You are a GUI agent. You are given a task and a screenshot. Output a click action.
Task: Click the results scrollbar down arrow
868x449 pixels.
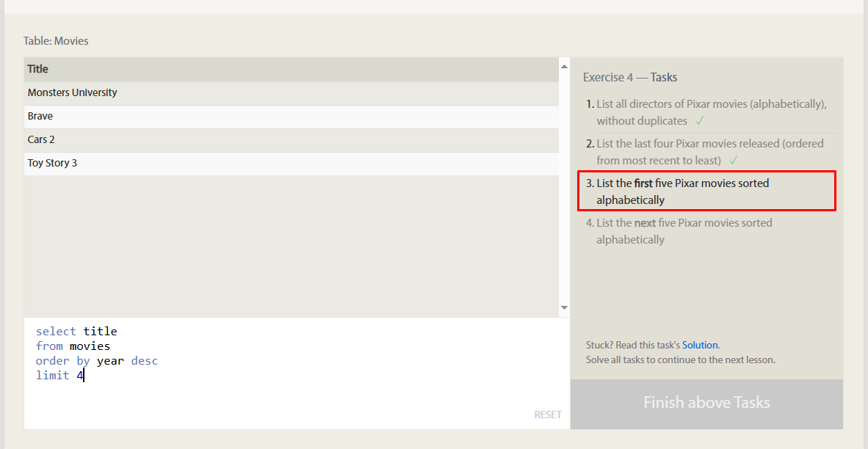564,307
